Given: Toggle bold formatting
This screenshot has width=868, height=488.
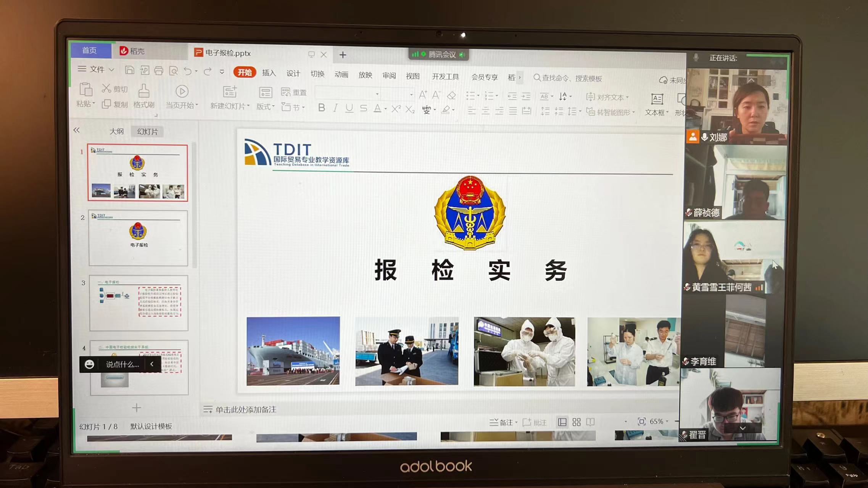Looking at the screenshot, I should click(321, 108).
